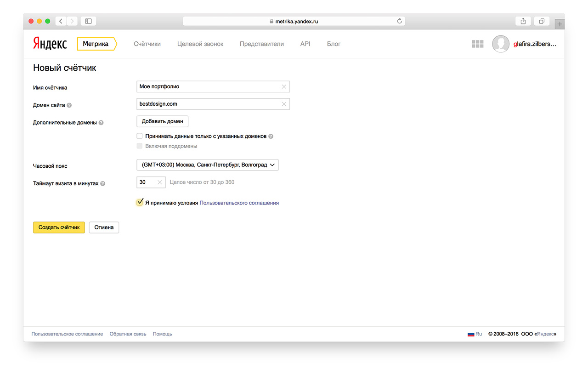Click Safari share icon
588x375 pixels.
[x=523, y=21]
